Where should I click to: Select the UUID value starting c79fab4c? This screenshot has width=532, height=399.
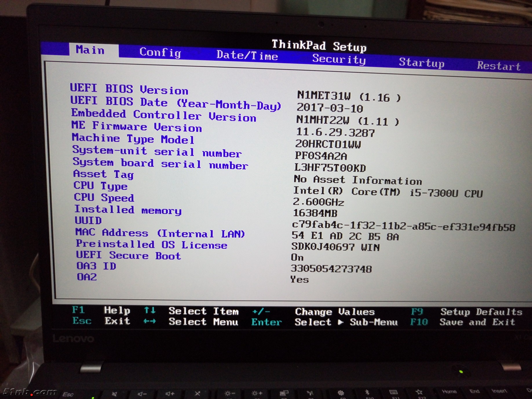[x=403, y=226]
